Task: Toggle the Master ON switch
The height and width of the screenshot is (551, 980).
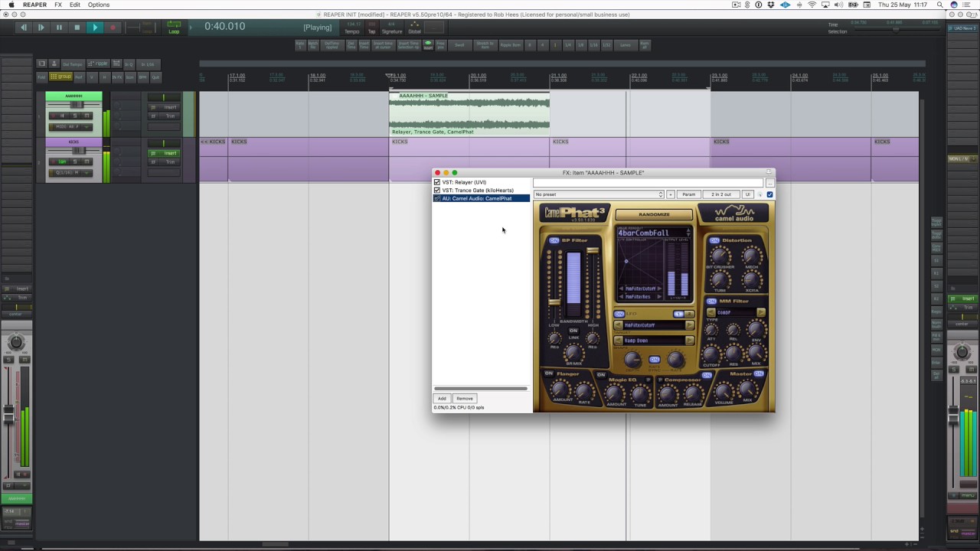Action: pos(759,373)
